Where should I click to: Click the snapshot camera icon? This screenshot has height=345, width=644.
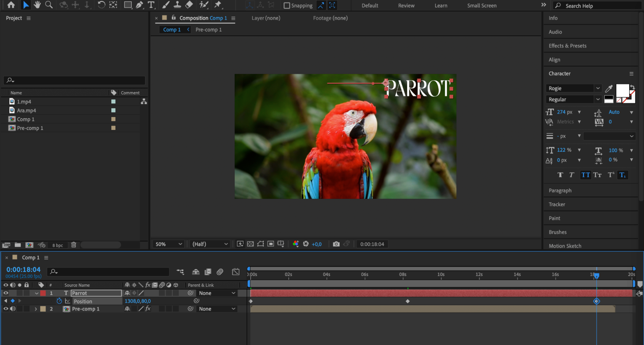336,244
